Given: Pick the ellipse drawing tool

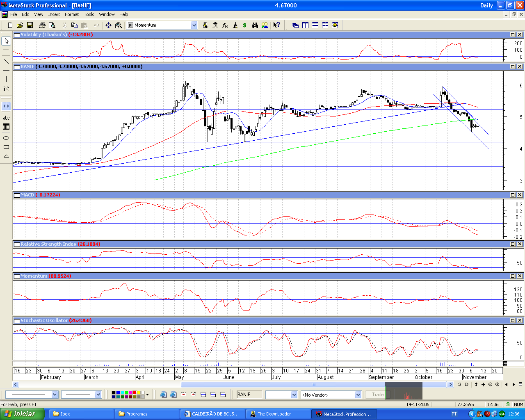Looking at the screenshot, I should (6, 138).
